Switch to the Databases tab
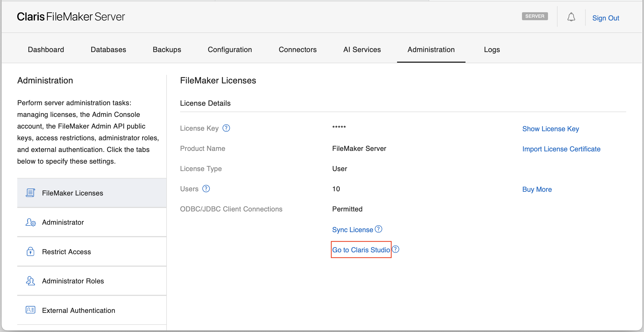The image size is (644, 332). [x=108, y=49]
